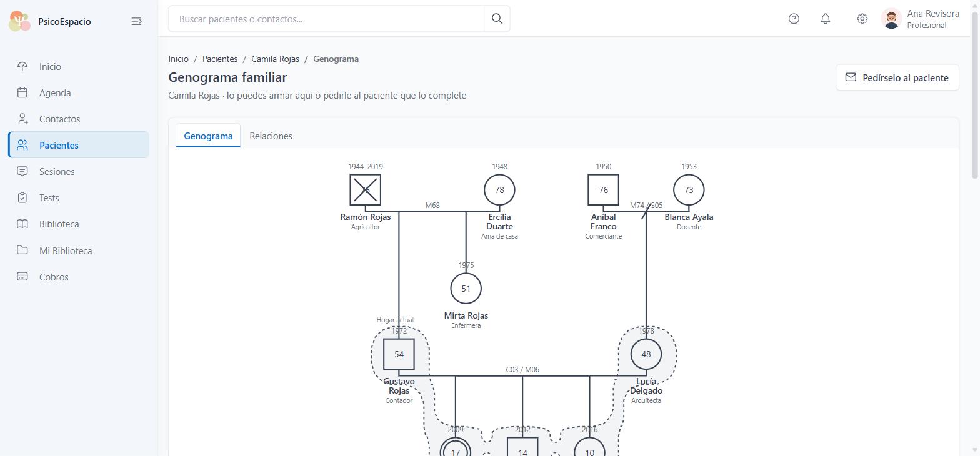The image size is (980, 456).
Task: Open Mi Biblioteca in the sidebar
Action: pos(79,250)
